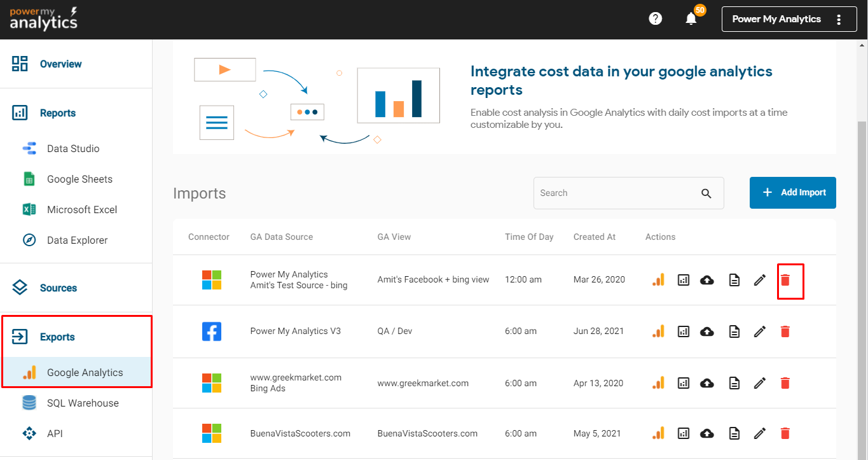Screen dimensions: 868x460
Task: Delete the Amit's Test Source bing import
Action: pyautogui.click(x=785, y=280)
